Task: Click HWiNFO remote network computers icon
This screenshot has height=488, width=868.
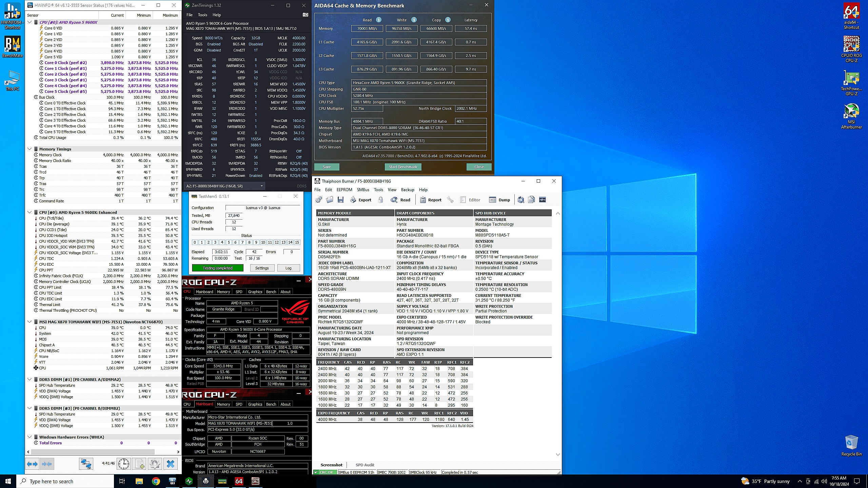Action: click(x=86, y=464)
